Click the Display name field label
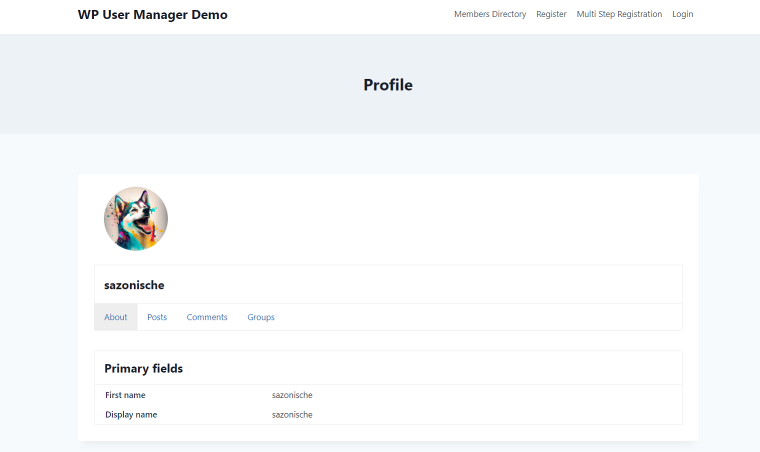Screen dimensions: 760x452 coord(131,415)
